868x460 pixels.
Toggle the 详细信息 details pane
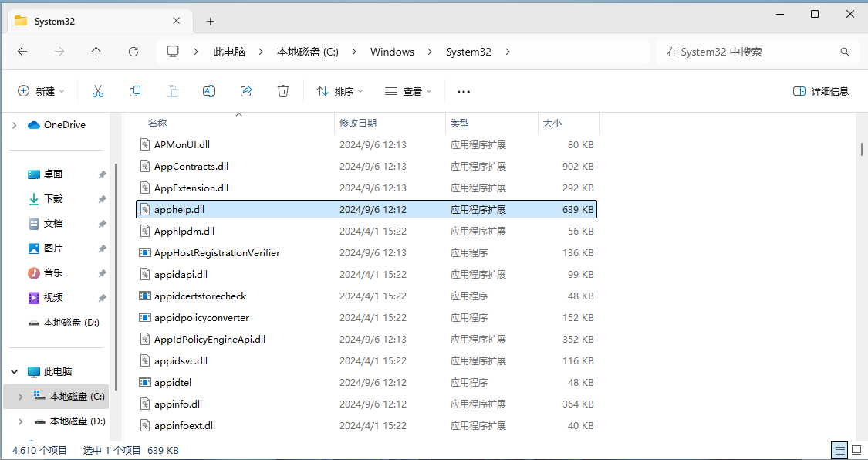coord(821,91)
